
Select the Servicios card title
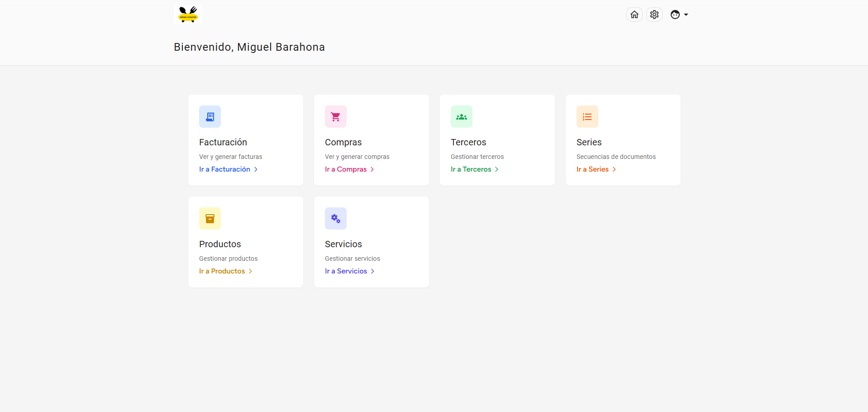(x=343, y=244)
